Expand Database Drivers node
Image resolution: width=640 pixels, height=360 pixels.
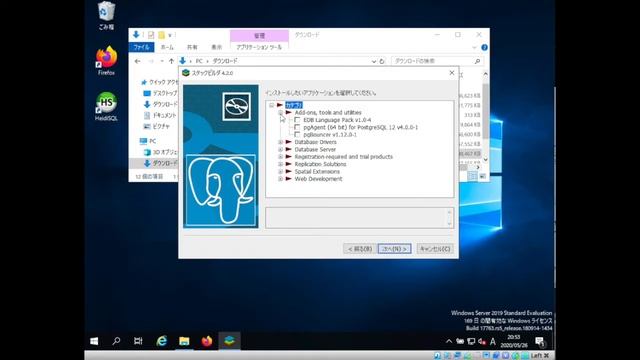click(x=280, y=142)
